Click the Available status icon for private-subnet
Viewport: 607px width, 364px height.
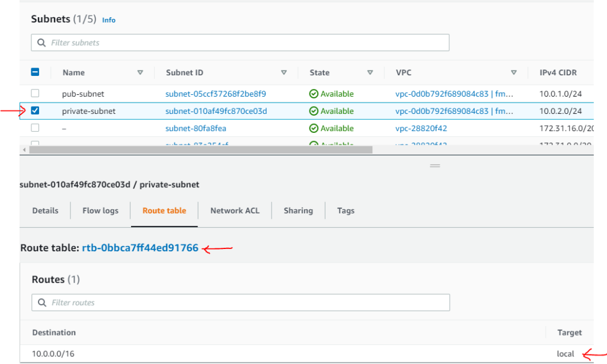pyautogui.click(x=314, y=111)
